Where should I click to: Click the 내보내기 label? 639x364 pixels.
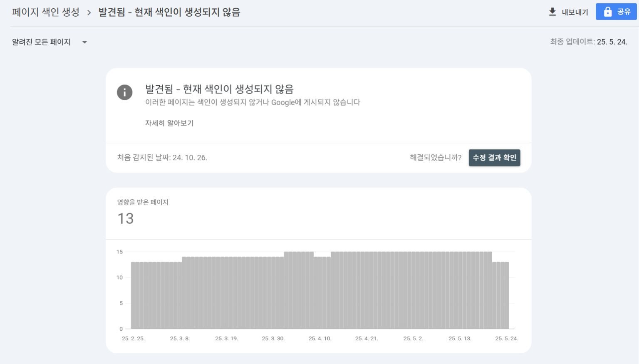575,12
